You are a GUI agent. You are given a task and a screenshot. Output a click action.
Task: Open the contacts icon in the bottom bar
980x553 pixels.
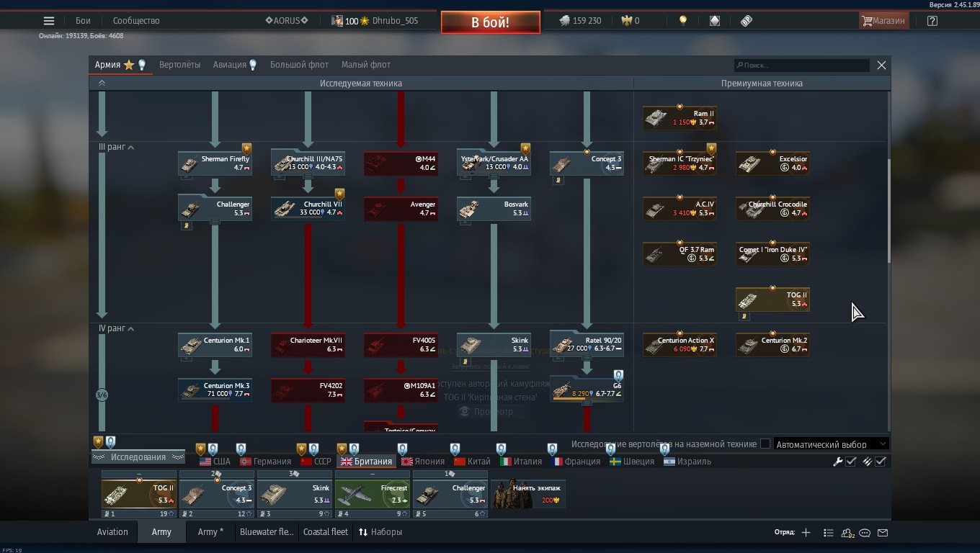click(x=847, y=533)
